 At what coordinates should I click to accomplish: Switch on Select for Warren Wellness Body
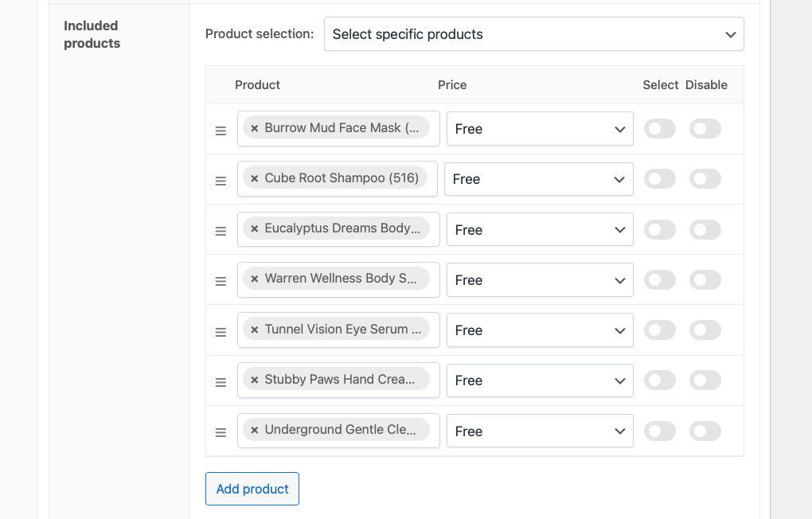[x=660, y=279]
